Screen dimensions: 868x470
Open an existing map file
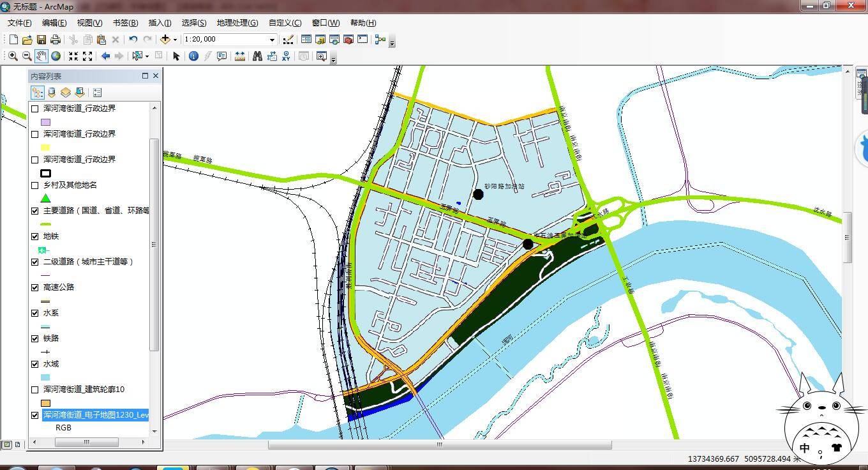click(27, 40)
